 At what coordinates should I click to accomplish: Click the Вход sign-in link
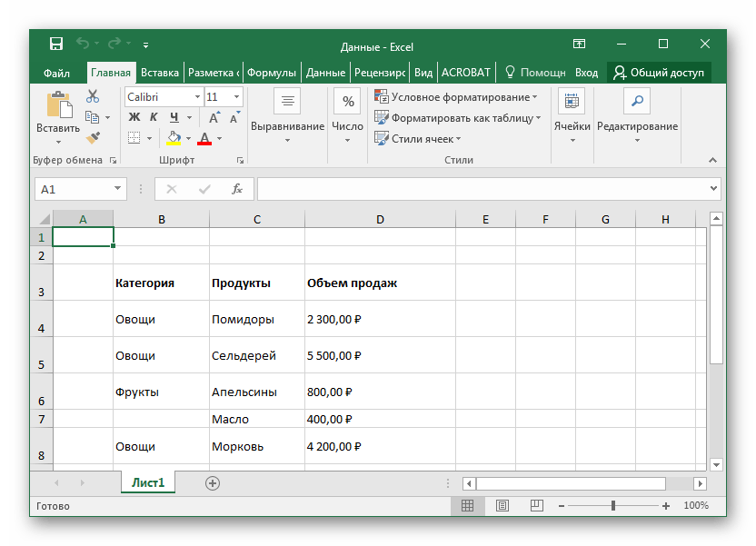[586, 73]
